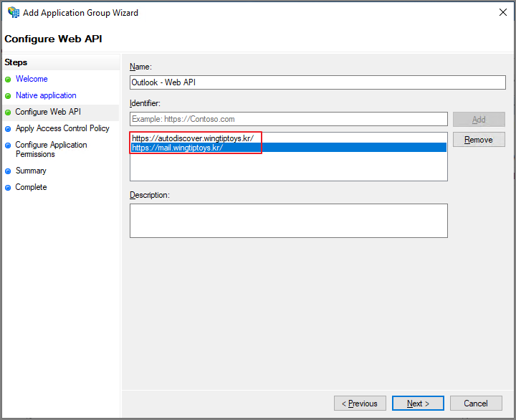Close the Add Application Group Wizard

[x=502, y=12]
